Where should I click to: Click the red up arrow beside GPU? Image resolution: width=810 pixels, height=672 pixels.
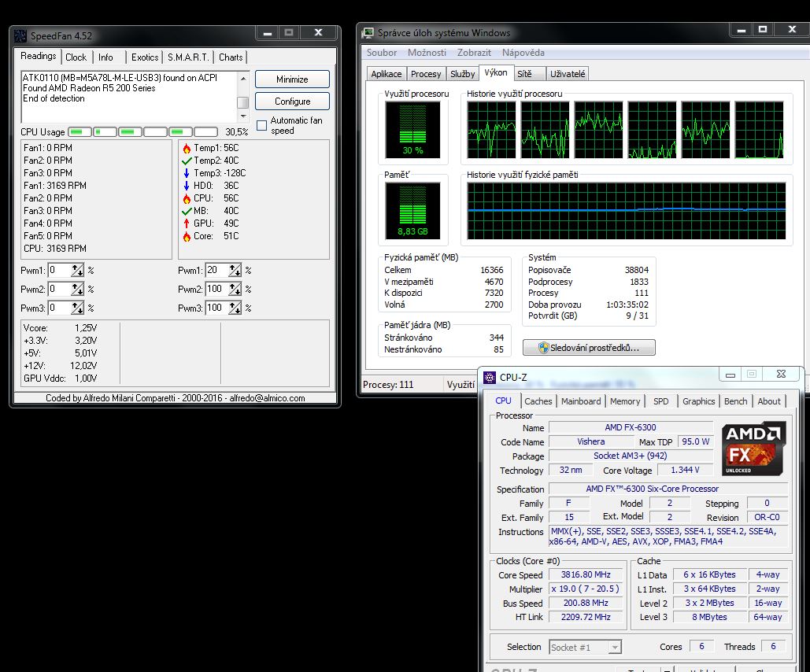[x=187, y=223]
